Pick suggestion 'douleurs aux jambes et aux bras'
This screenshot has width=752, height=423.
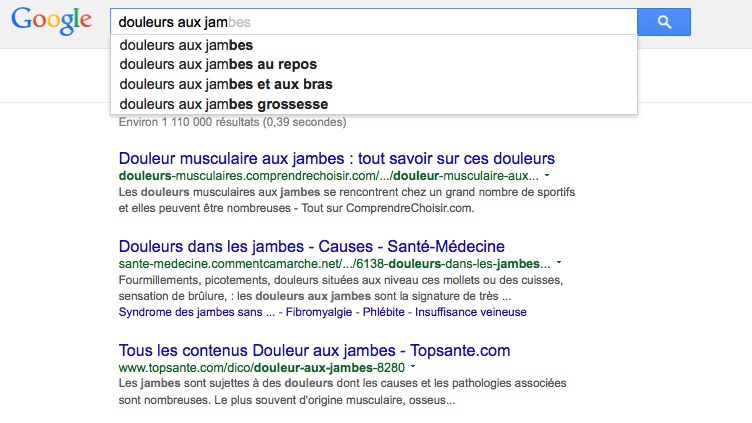(x=226, y=84)
